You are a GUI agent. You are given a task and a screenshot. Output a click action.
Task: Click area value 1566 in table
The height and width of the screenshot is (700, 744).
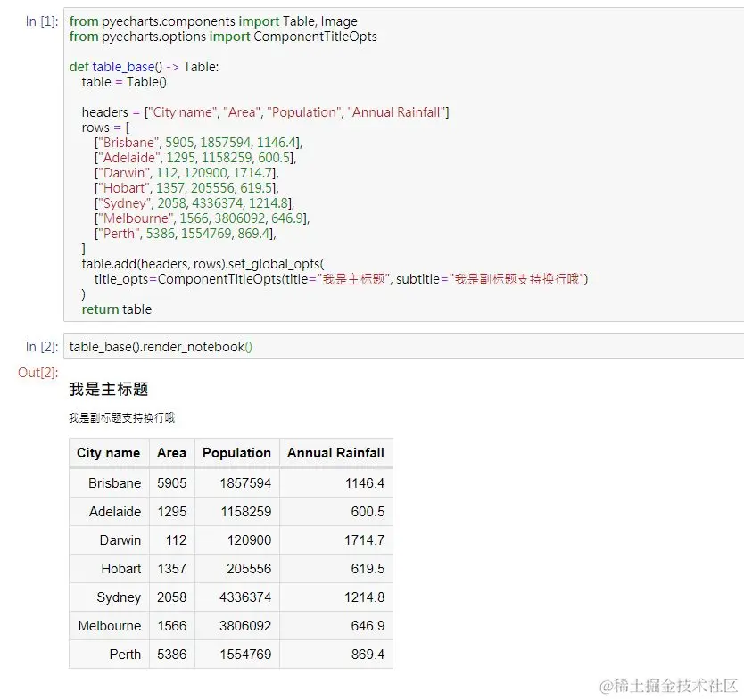172,626
